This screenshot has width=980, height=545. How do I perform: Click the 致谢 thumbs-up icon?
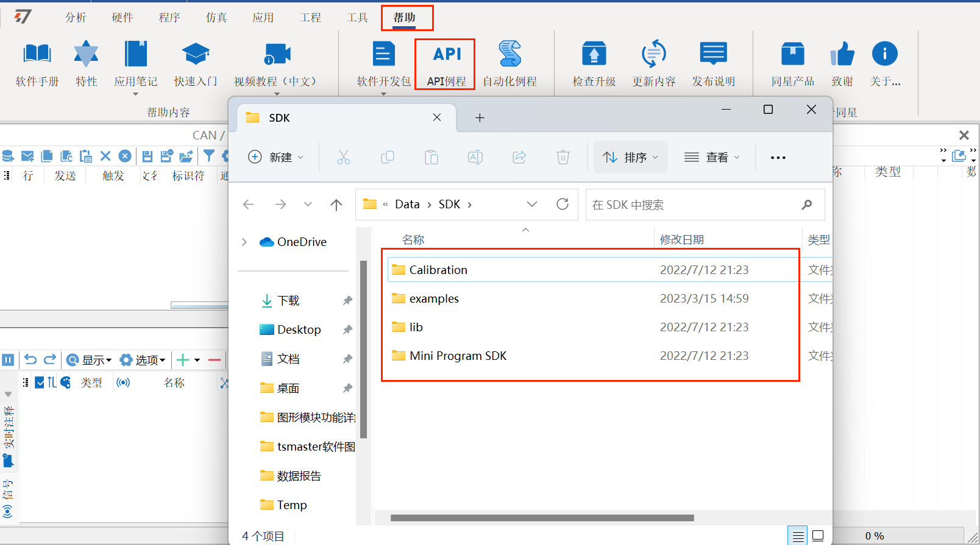pos(842,55)
